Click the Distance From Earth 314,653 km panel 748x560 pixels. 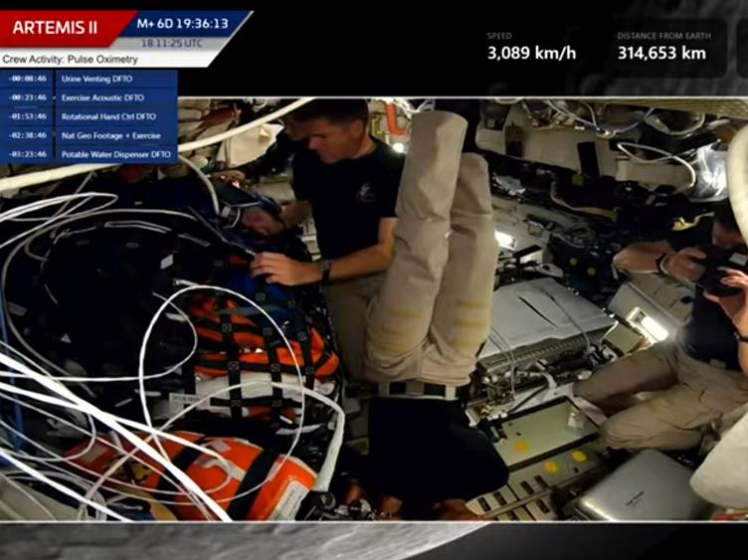click(661, 47)
